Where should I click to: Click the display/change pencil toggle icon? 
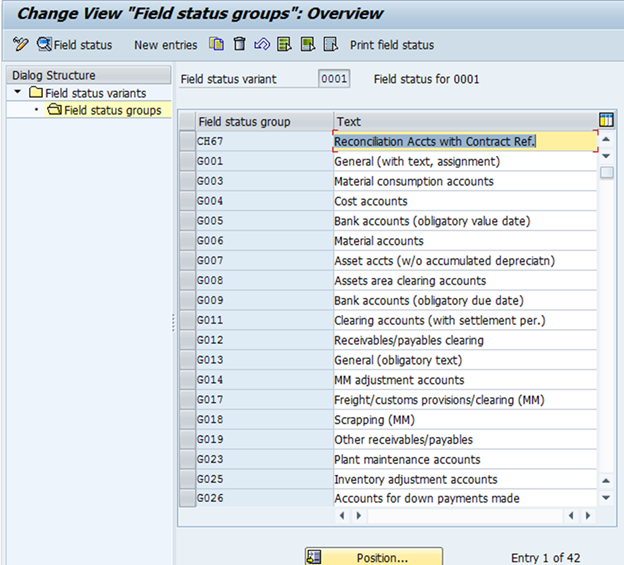click(x=20, y=44)
